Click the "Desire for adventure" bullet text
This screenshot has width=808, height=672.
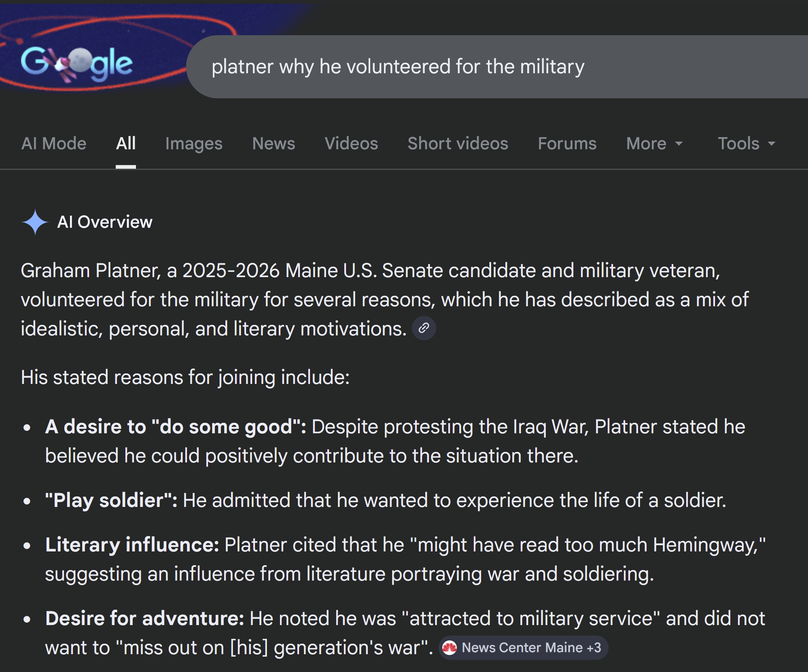click(144, 619)
